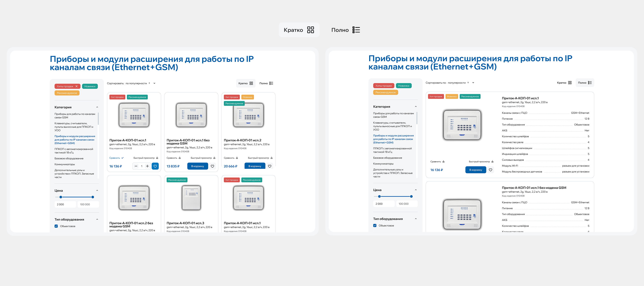Increase quantity with the plus stepper button
The width and height of the screenshot is (644, 286).
point(148,166)
